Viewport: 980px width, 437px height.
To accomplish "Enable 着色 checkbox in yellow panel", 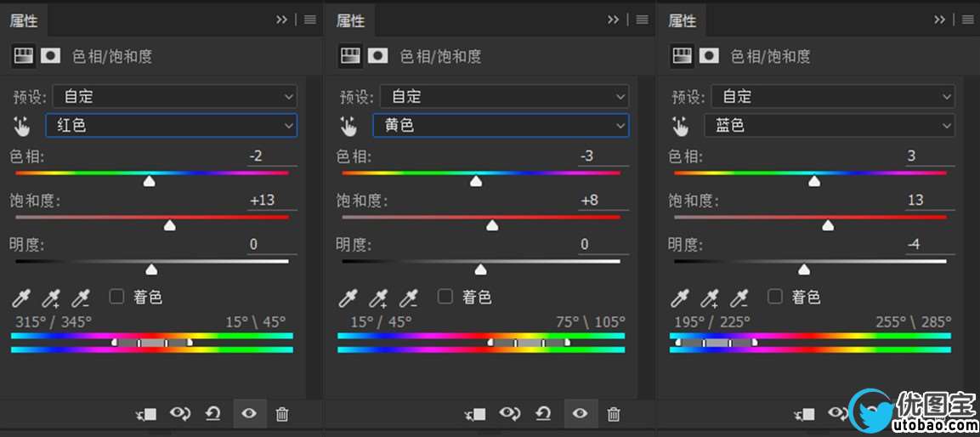I will pos(445,297).
